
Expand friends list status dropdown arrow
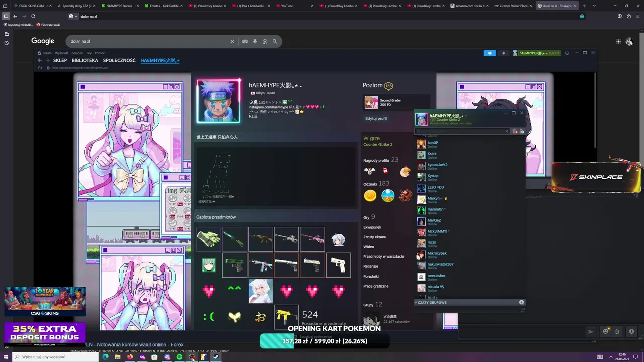tap(466, 116)
